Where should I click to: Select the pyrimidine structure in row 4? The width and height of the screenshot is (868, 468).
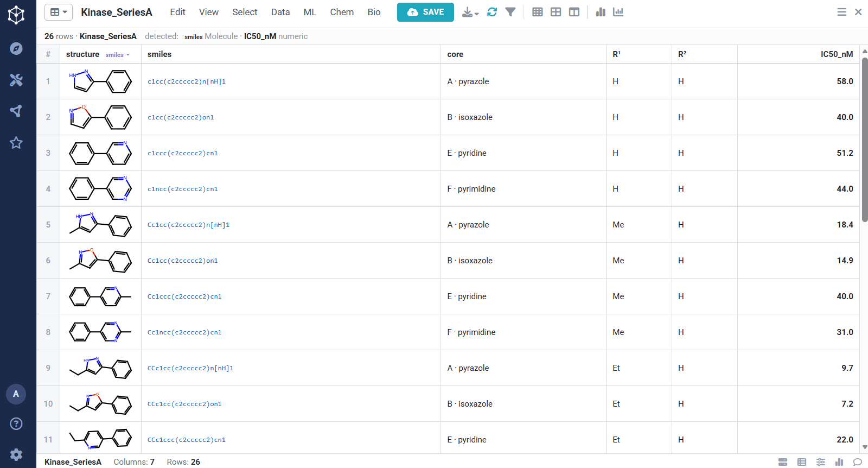pos(100,189)
